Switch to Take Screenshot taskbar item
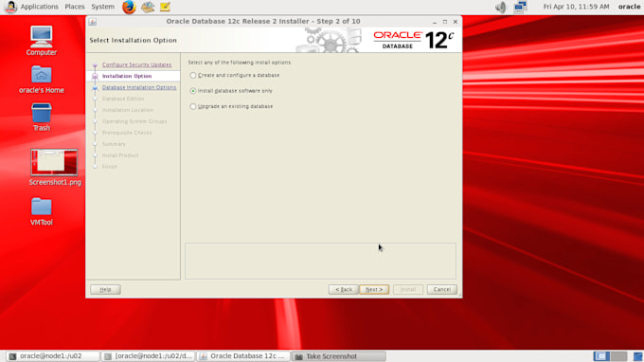644x362 pixels. pyautogui.click(x=339, y=356)
